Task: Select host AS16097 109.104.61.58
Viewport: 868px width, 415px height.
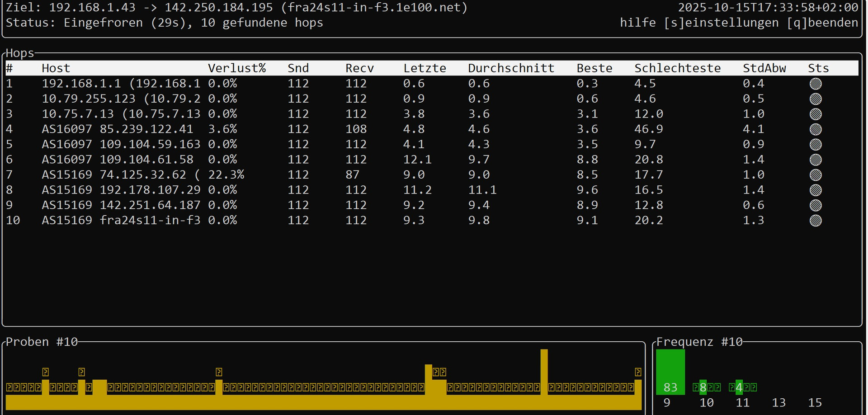Action: (118, 160)
